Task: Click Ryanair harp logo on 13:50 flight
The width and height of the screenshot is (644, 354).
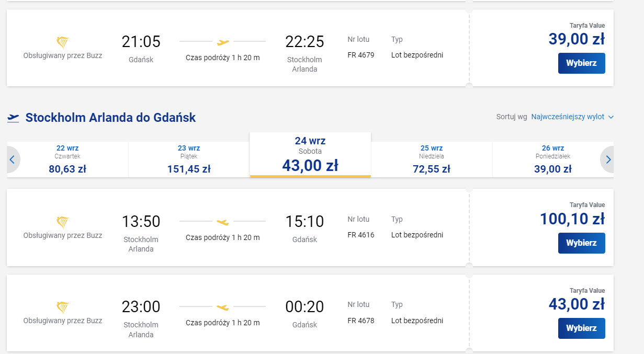Action: [63, 222]
